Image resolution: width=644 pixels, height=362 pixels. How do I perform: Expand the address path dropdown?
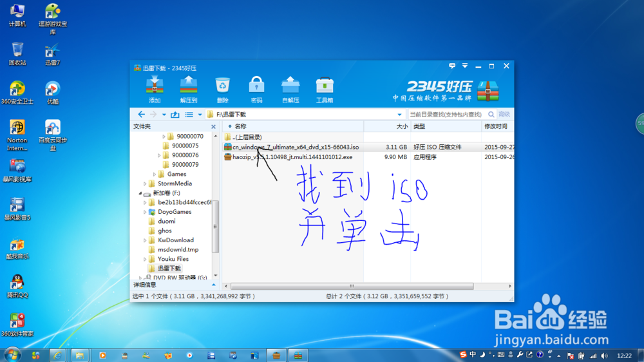399,115
